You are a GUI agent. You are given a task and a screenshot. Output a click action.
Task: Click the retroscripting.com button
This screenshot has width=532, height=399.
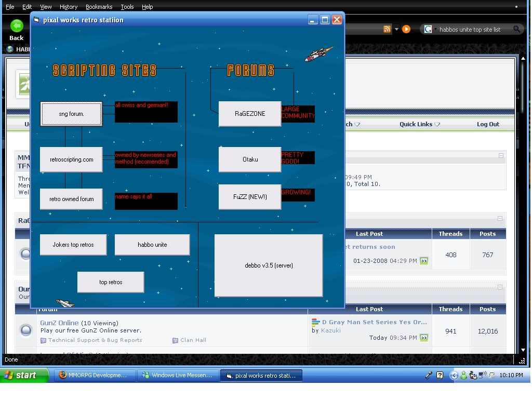click(71, 159)
